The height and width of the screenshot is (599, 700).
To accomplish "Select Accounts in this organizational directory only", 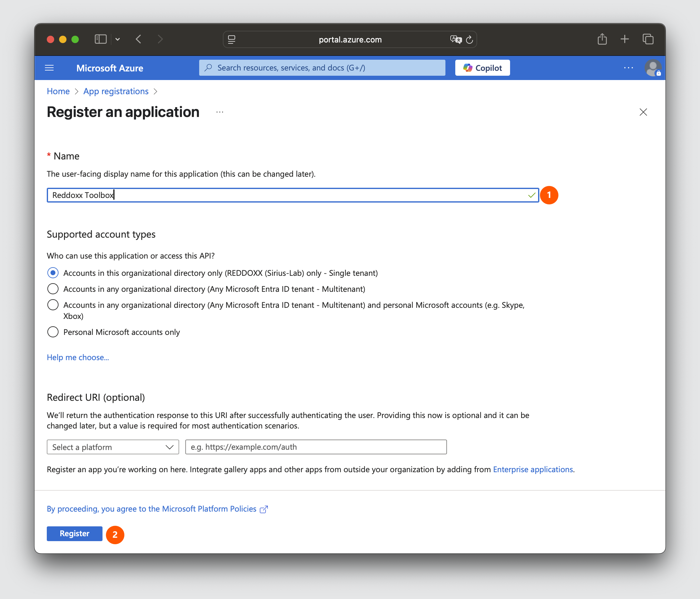I will pyautogui.click(x=53, y=273).
